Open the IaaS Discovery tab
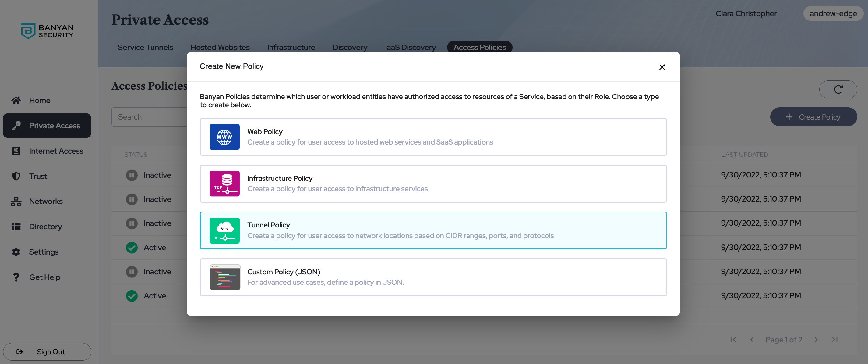868x364 pixels. coord(410,47)
